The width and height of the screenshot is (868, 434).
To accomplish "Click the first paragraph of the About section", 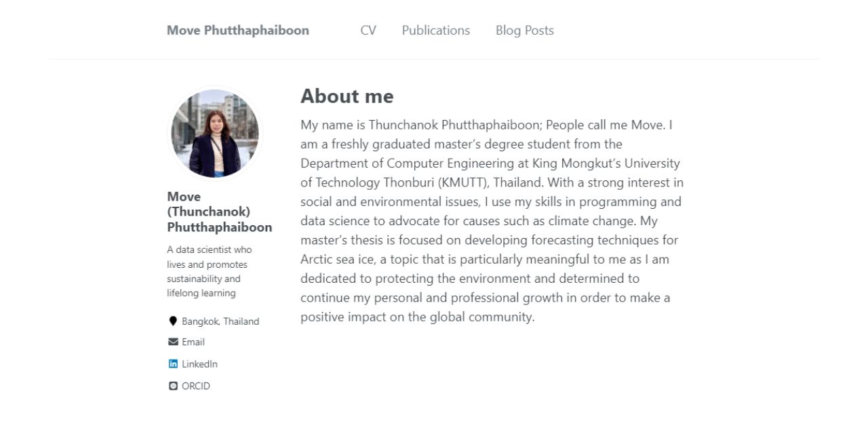I will [x=492, y=220].
